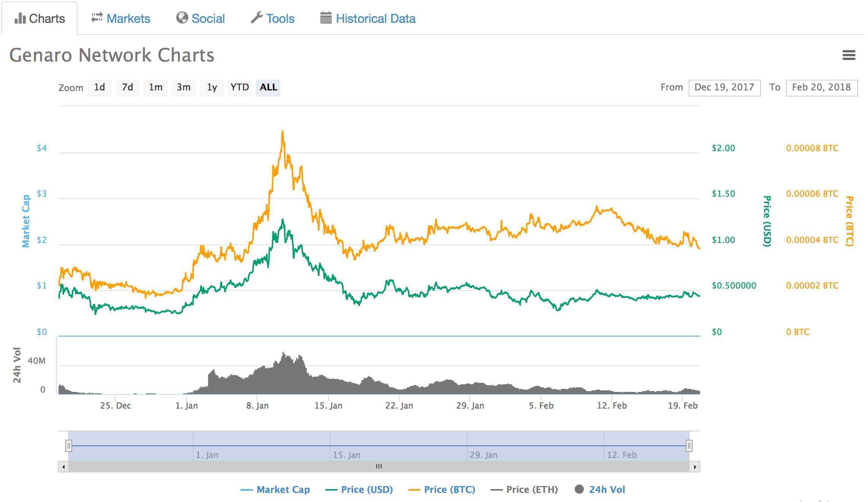The image size is (868, 502).
Task: Toggle Price (USD) series in legend
Action: pos(359,490)
